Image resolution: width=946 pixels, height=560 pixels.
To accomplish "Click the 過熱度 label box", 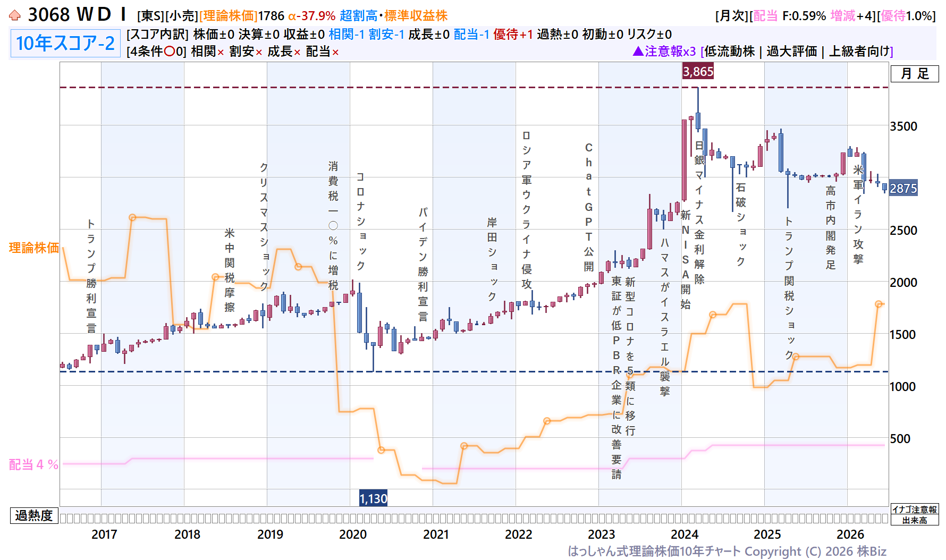I will pyautogui.click(x=34, y=515).
